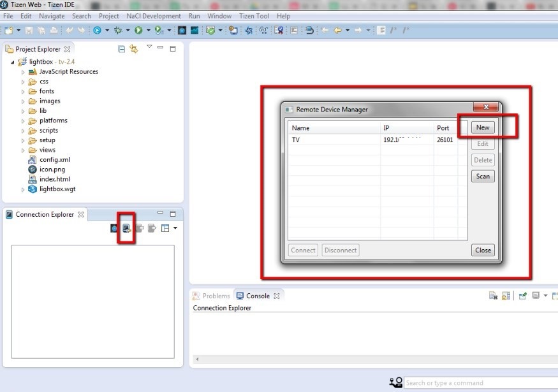The width and height of the screenshot is (558, 392).
Task: Switch to the Console tab
Action: [x=258, y=296]
